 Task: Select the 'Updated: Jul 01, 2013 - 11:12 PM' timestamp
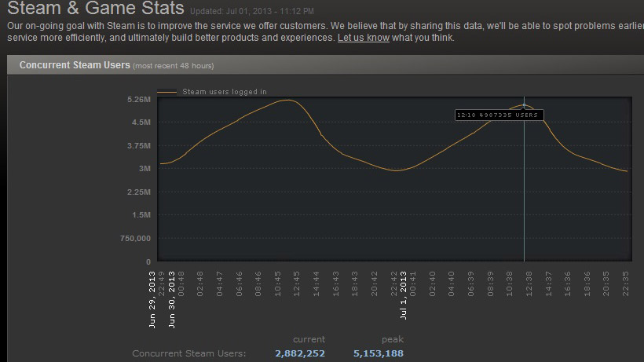tap(252, 11)
